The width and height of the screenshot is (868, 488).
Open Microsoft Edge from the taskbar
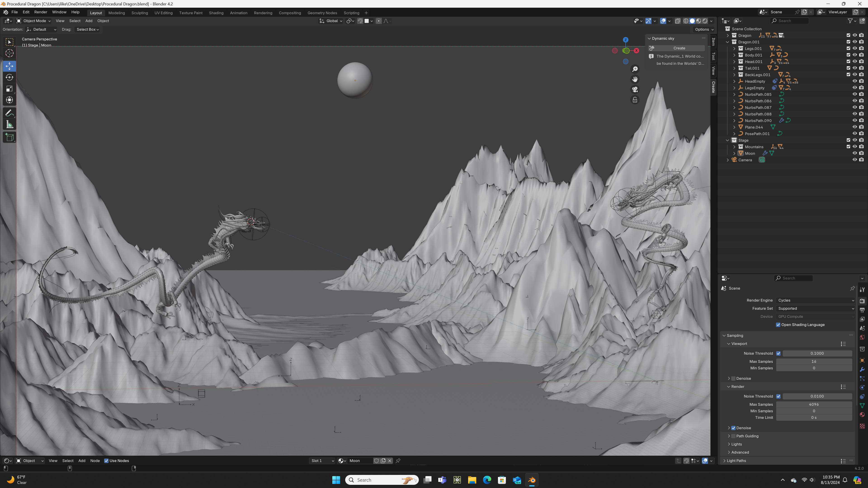pos(487,480)
